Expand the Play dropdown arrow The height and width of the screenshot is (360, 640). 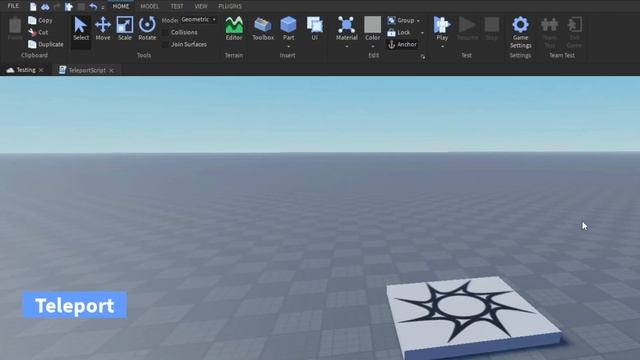click(x=442, y=47)
